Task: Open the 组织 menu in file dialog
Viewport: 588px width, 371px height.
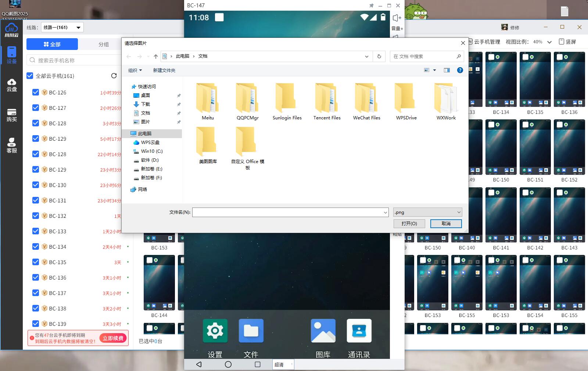Action: tap(135, 70)
